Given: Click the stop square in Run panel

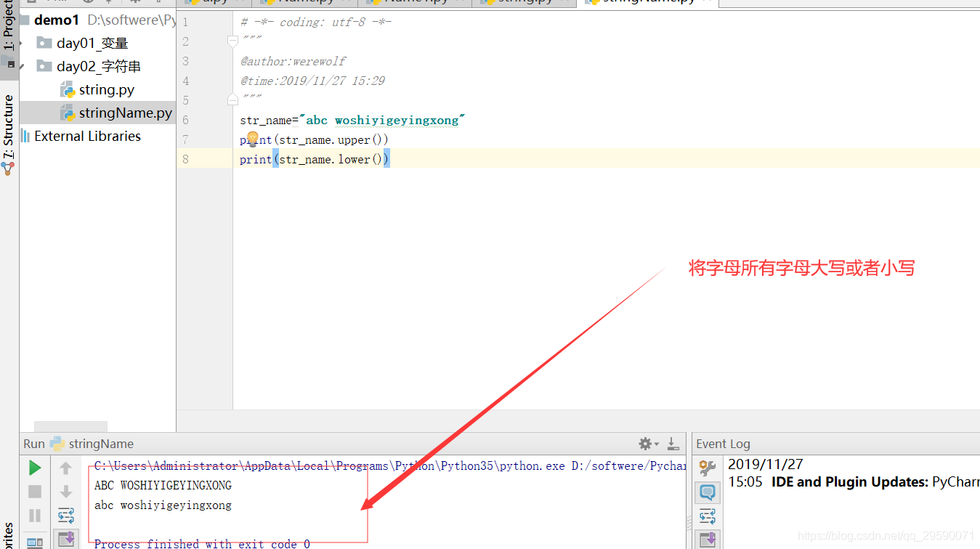Looking at the screenshot, I should [35, 492].
